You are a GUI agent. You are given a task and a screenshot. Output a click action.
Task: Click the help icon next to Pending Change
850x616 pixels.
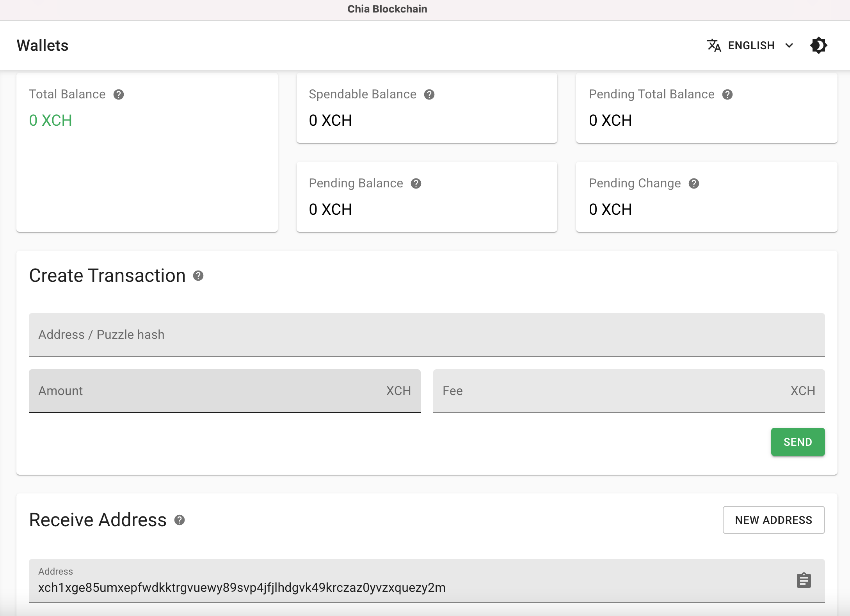[694, 183]
